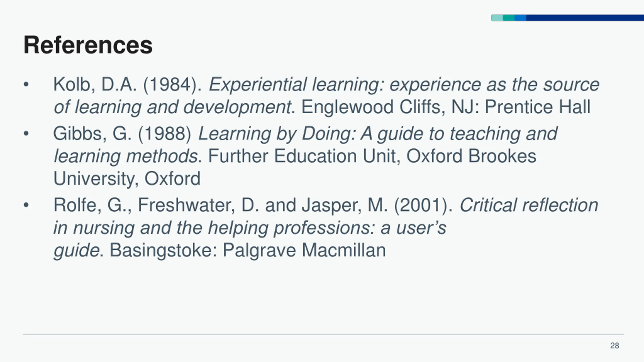The image size is (644, 362).
Task: Select the light teal segment of header bar
Action: pos(497,18)
